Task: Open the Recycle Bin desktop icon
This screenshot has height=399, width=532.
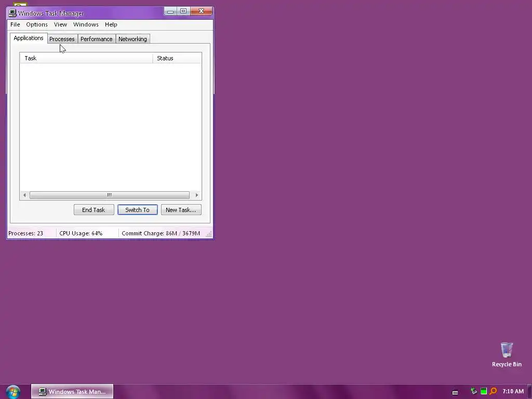Action: 507,354
